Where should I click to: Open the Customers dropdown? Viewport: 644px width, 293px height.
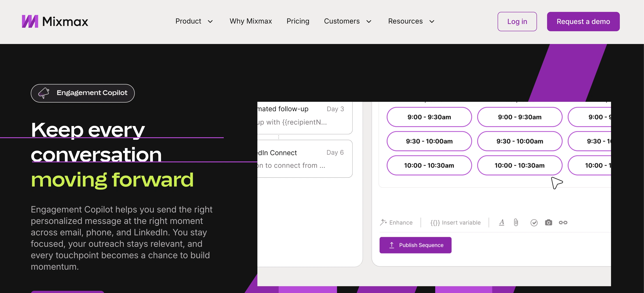[348, 21]
